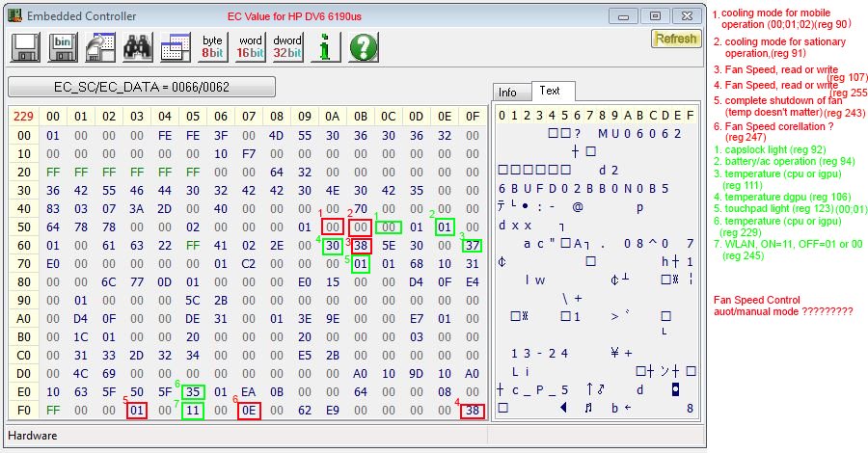Select cell 6C in row 80

[x=108, y=282]
